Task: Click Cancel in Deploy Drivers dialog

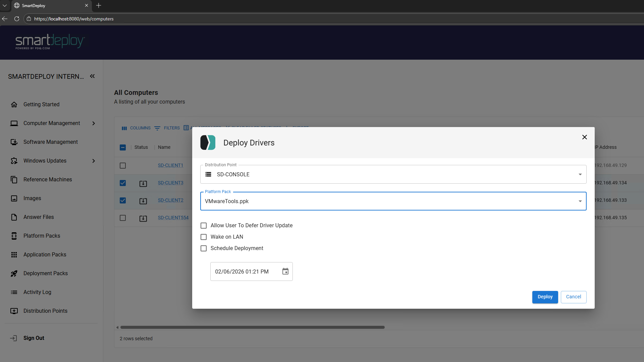Action: pyautogui.click(x=573, y=297)
